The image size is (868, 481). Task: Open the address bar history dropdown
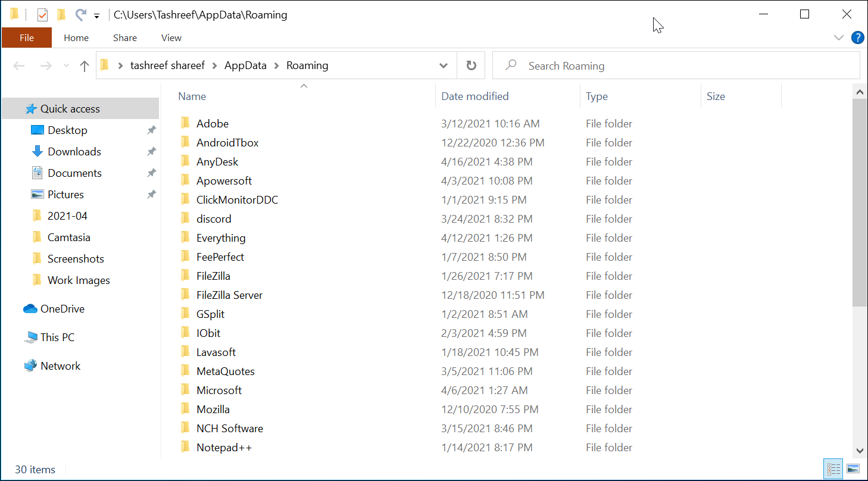coord(444,65)
